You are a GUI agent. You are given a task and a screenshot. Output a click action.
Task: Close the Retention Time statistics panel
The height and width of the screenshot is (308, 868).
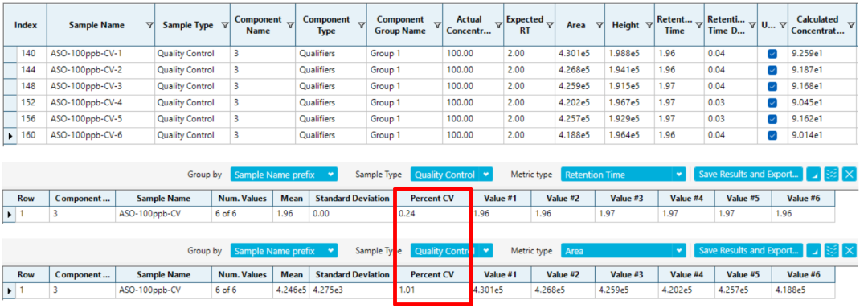coord(849,174)
